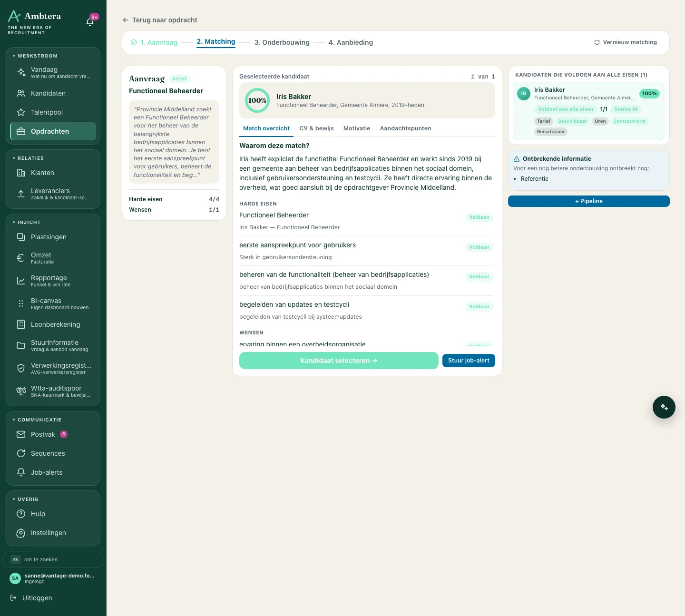The width and height of the screenshot is (685, 616).
Task: Open the sanne@vantage-demo user profile
Action: [x=53, y=578]
